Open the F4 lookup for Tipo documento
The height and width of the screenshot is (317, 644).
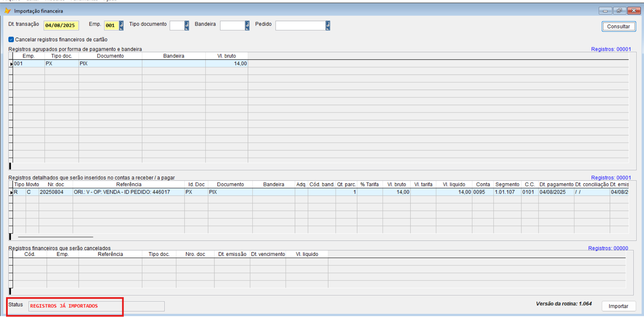[187, 26]
